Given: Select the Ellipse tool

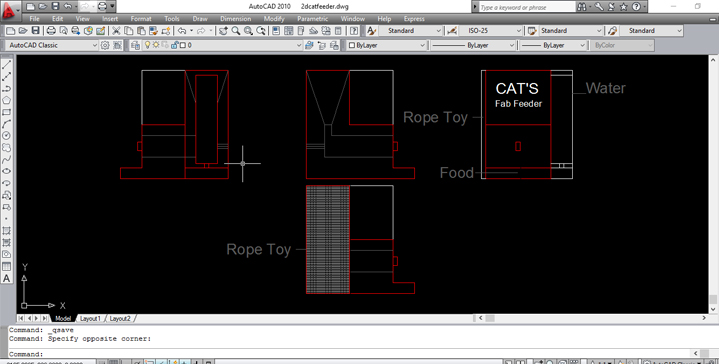Looking at the screenshot, I should 6,171.
